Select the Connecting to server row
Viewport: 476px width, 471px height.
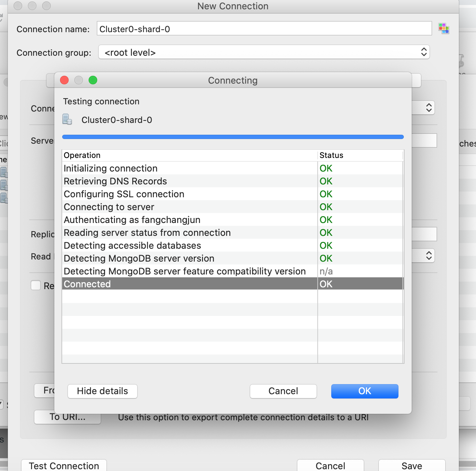233,207
